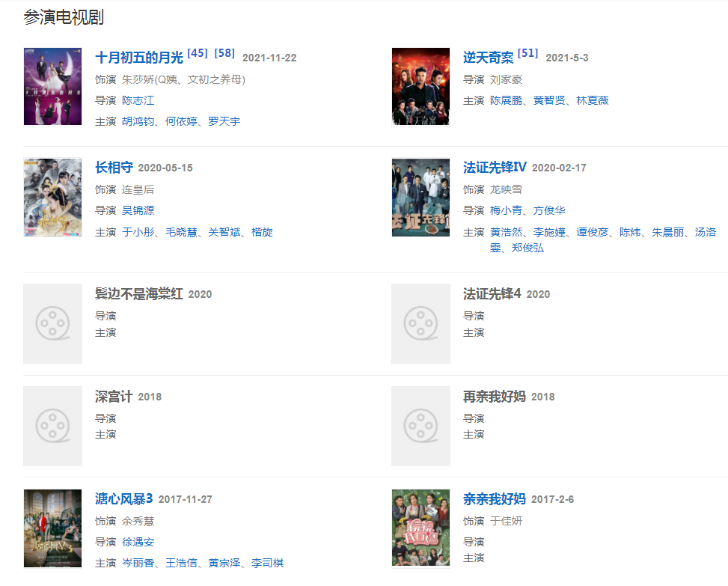Open director 徐遇安's link
The height and width of the screenshot is (586, 728).
[138, 542]
